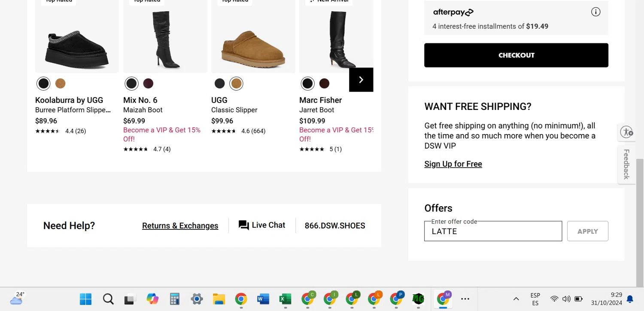Open File Explorer from taskbar
This screenshot has width=644, height=311.
coord(219,299)
